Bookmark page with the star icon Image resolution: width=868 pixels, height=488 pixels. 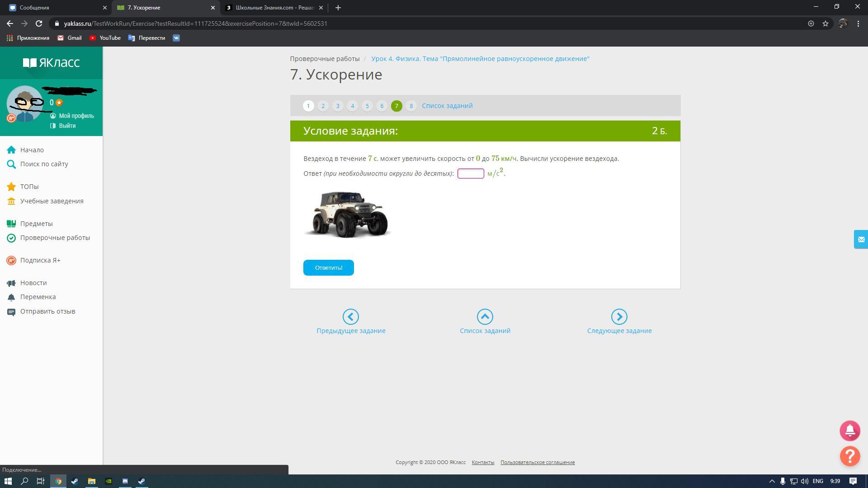pos(826,23)
